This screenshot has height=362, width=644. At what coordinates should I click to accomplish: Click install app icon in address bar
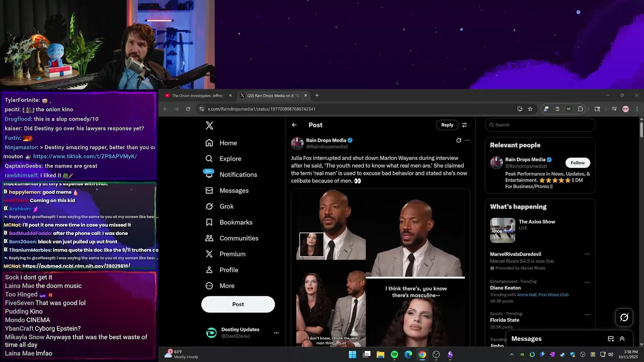(x=520, y=109)
